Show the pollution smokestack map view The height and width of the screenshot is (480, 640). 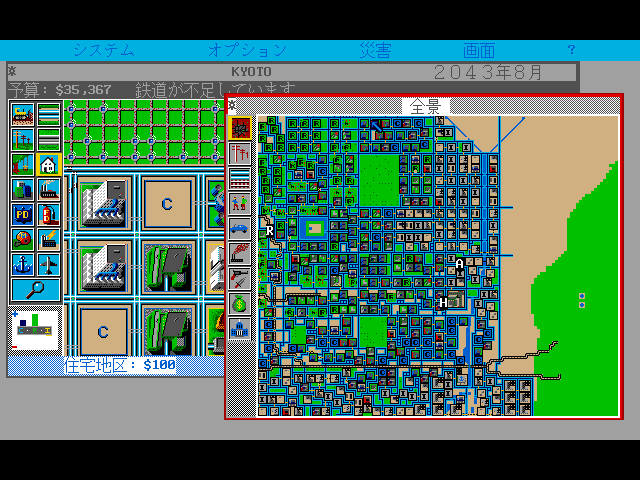[240, 253]
